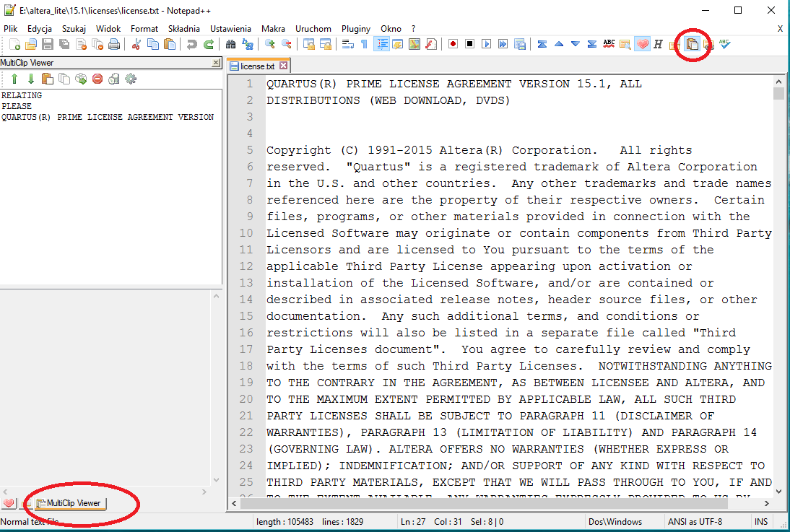Close the license.txt tab

pos(284,66)
